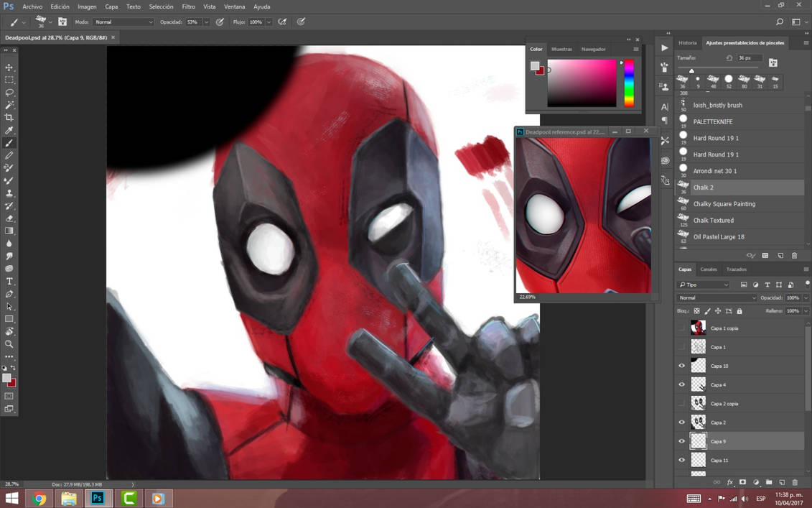The width and height of the screenshot is (812, 508).
Task: Select the Brush tool in toolbox
Action: point(9,143)
